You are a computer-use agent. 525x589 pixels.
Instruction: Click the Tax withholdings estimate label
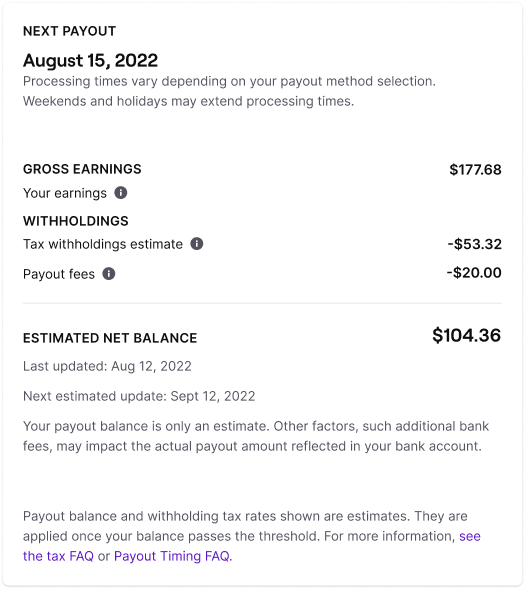coord(103,244)
